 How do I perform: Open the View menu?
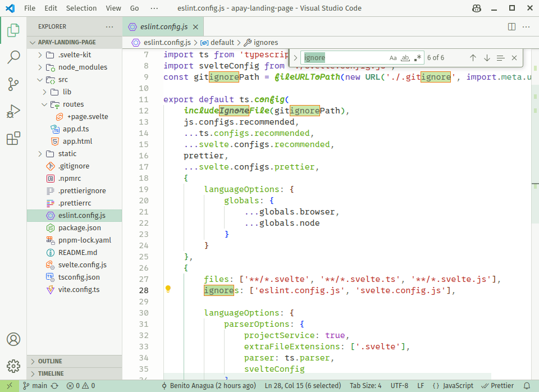coord(113,8)
